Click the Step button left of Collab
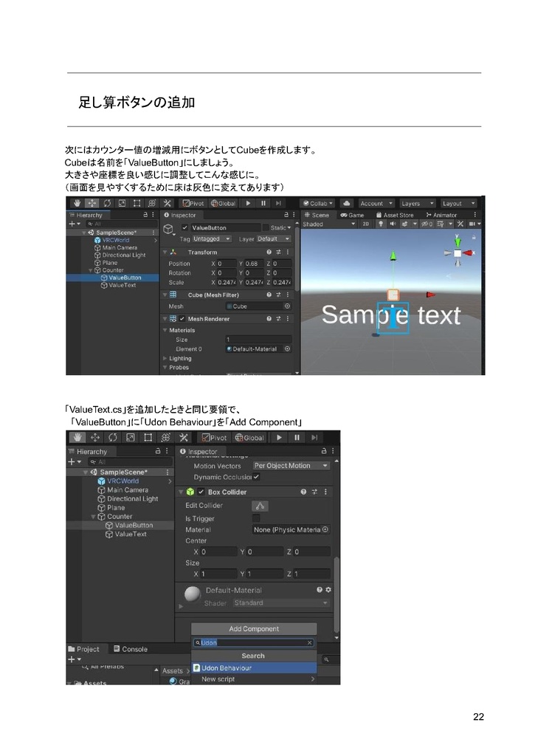 point(278,204)
